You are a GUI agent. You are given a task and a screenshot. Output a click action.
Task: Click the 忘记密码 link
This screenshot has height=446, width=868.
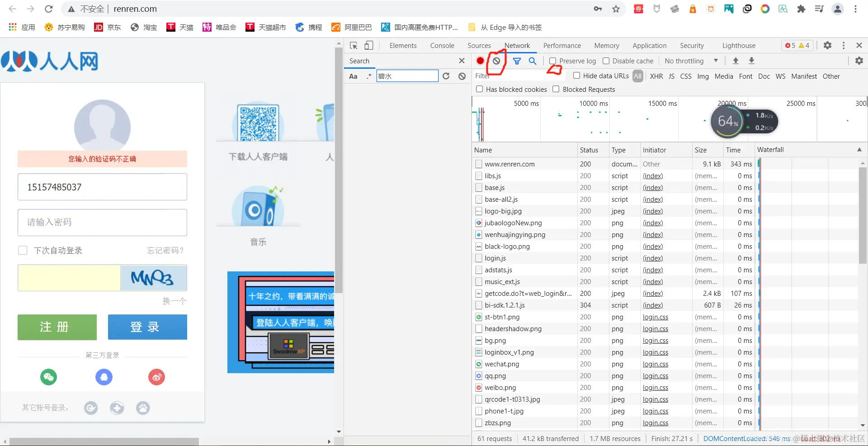pos(165,250)
